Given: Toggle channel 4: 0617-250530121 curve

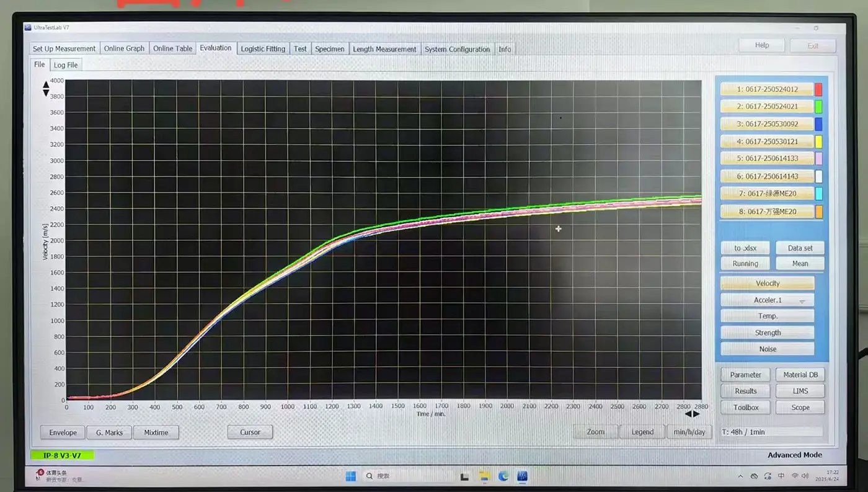Looking at the screenshot, I should [766, 141].
